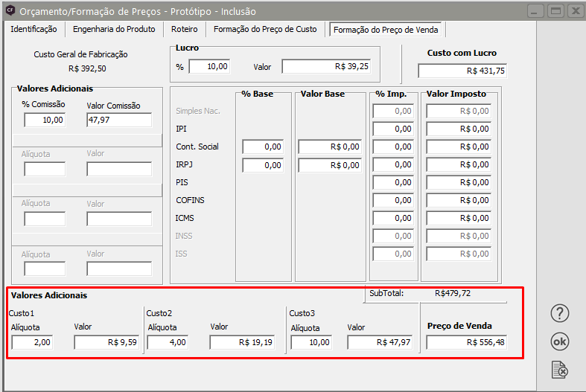586x392 pixels.
Task: Edit the Valor Comissão field
Action: click(x=119, y=120)
